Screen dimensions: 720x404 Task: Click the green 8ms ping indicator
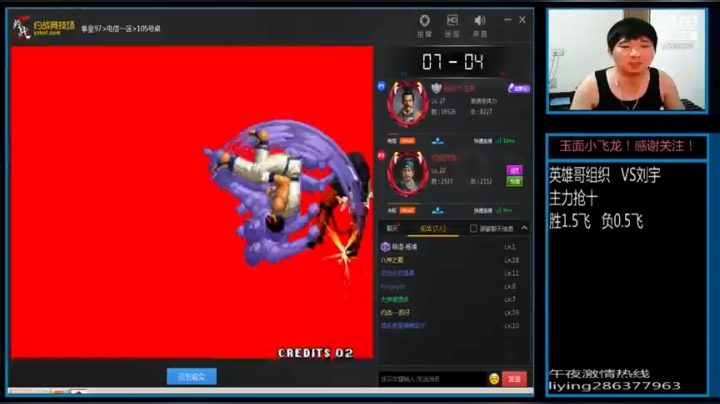(x=504, y=211)
